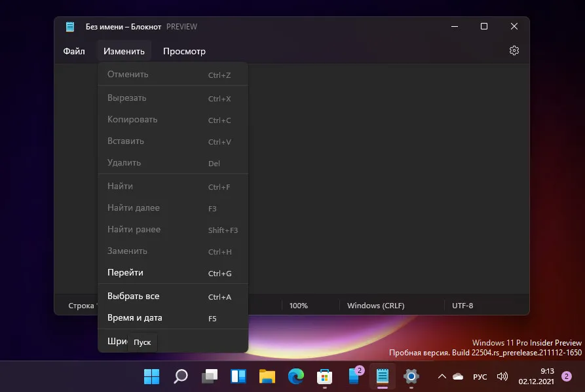Open clock and date 9:13 panel

(x=537, y=376)
